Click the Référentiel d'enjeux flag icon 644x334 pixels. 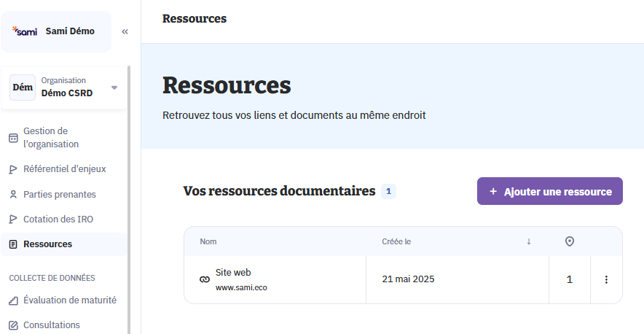(x=13, y=169)
